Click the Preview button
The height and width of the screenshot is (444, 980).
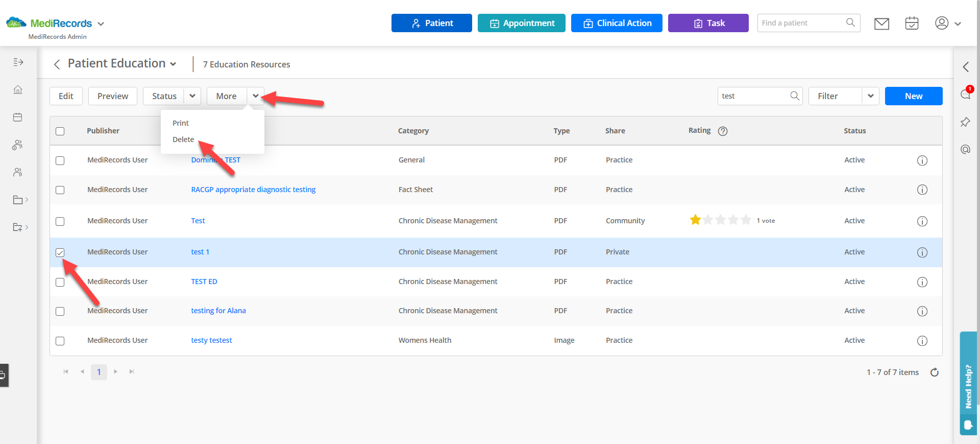[113, 96]
